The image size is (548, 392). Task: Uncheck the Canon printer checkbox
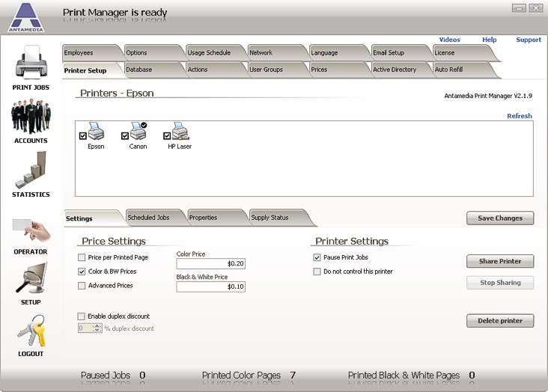pos(125,136)
